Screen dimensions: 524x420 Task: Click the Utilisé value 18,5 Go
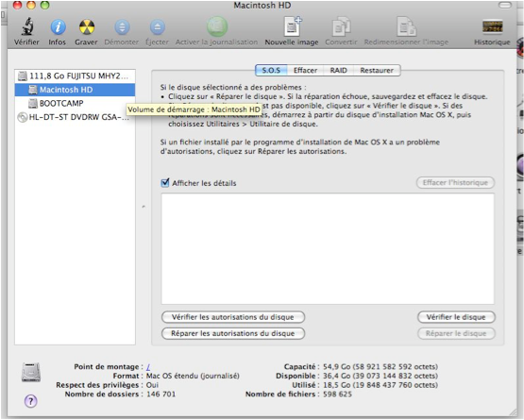[380, 385]
